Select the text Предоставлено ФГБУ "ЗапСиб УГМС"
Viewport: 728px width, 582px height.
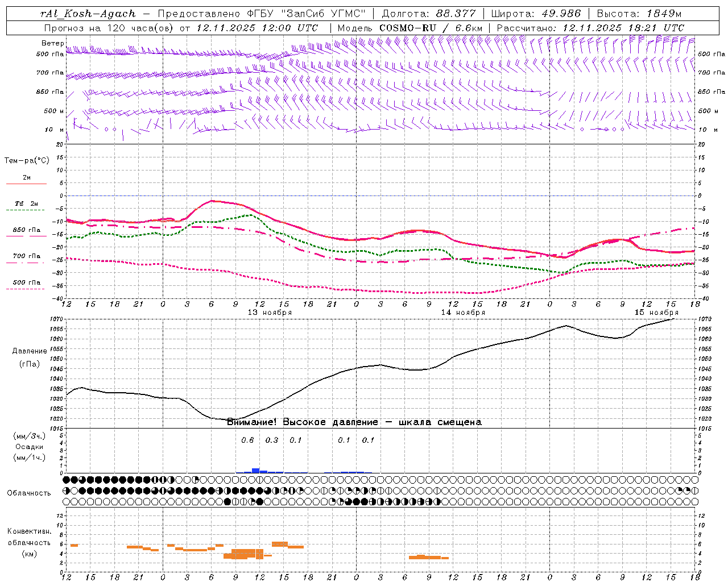[261, 14]
